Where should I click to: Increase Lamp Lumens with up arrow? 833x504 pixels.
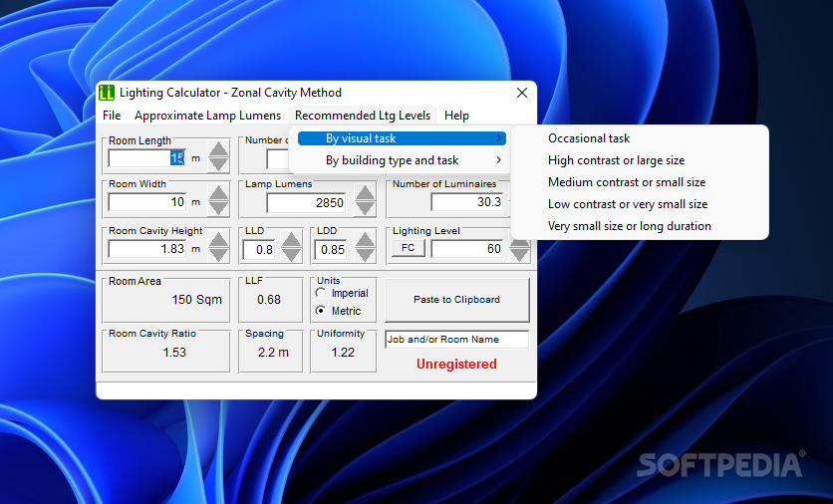click(365, 192)
